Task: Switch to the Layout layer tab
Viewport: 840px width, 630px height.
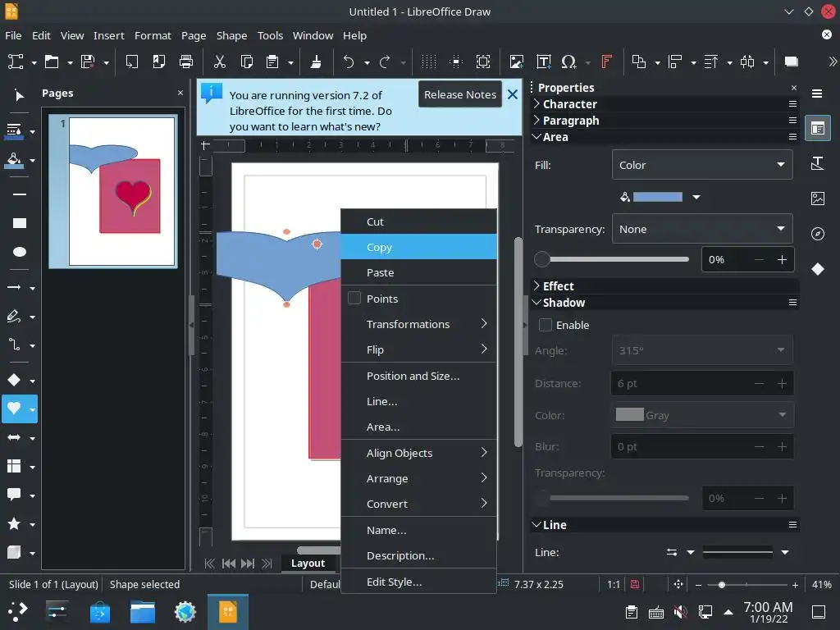Action: (x=308, y=563)
